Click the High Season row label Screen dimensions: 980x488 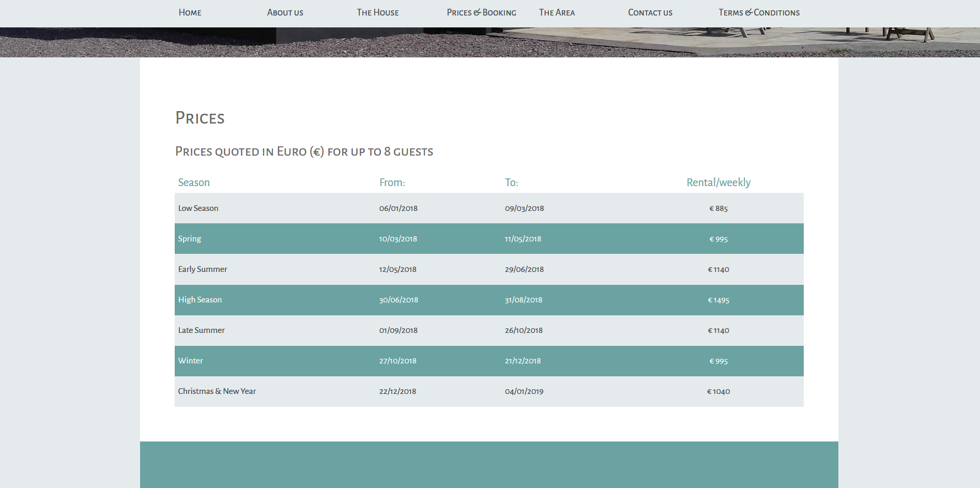200,300
